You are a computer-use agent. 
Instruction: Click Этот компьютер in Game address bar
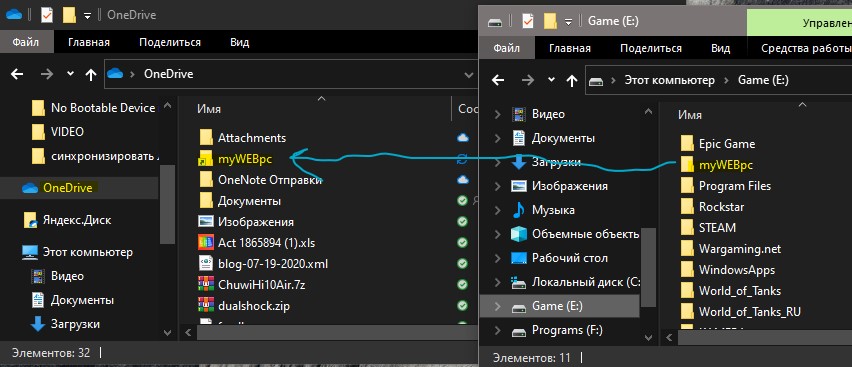tap(669, 80)
